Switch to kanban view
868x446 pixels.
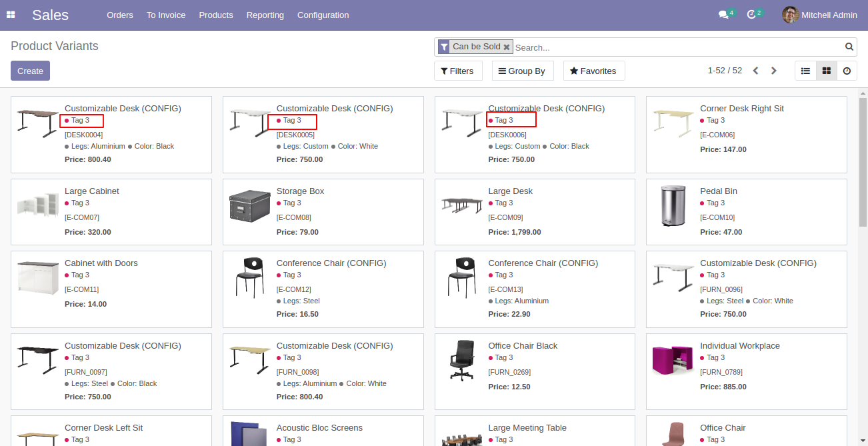point(826,71)
